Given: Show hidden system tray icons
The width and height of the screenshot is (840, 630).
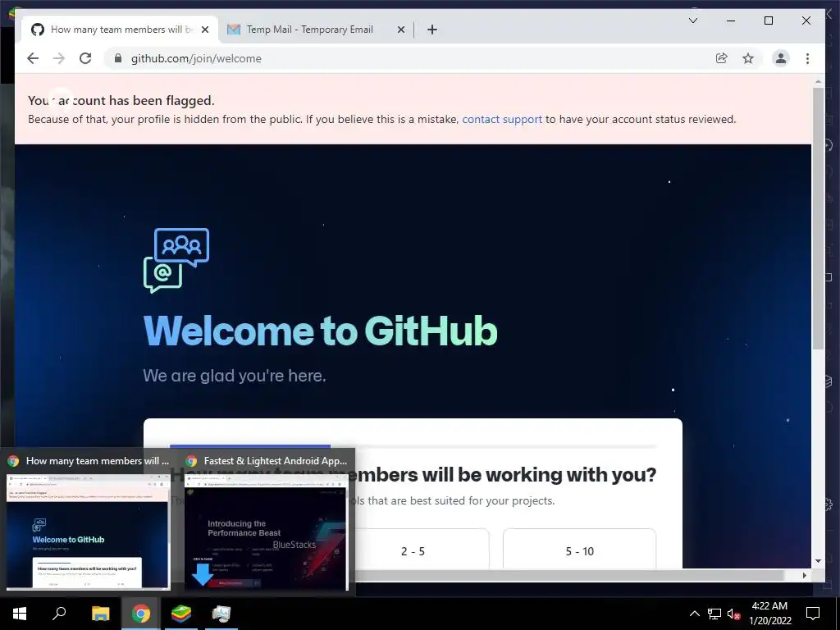Looking at the screenshot, I should click(x=694, y=614).
